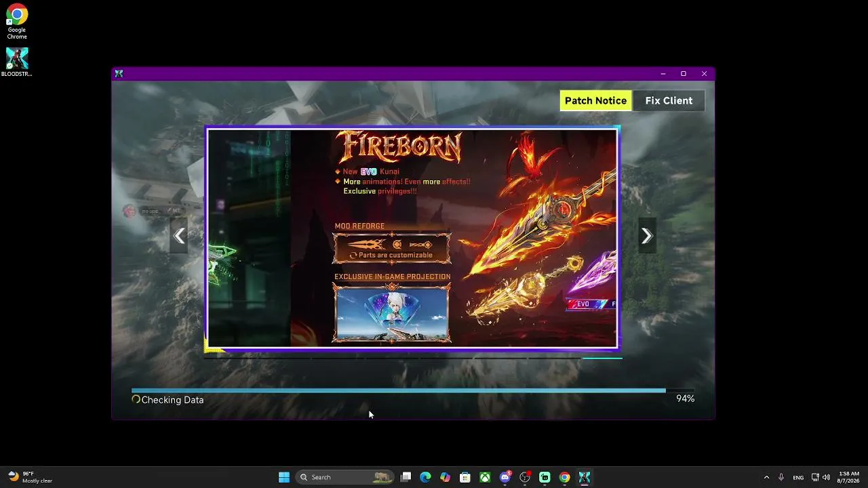
Task: Open the Windows Start menu
Action: point(284,477)
